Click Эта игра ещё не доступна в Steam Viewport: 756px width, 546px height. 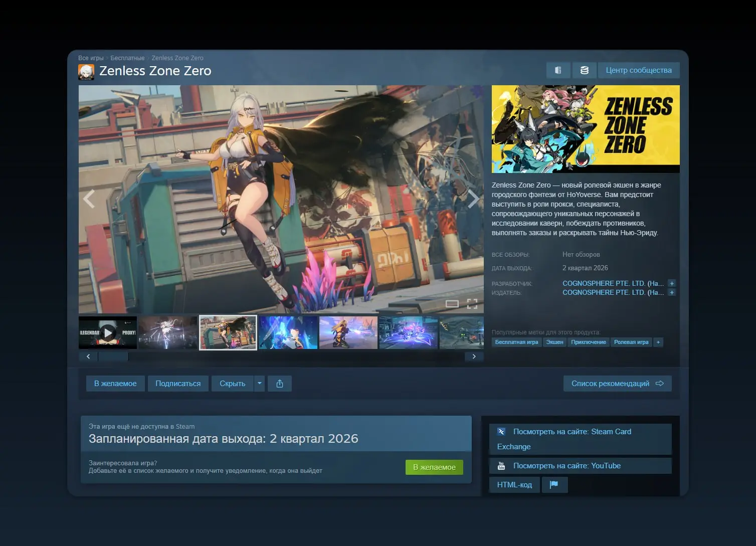[x=142, y=426]
